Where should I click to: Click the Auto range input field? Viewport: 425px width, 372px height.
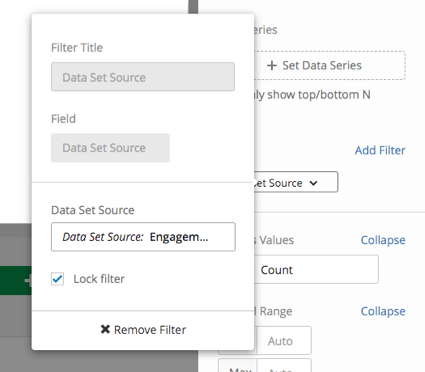(284, 341)
